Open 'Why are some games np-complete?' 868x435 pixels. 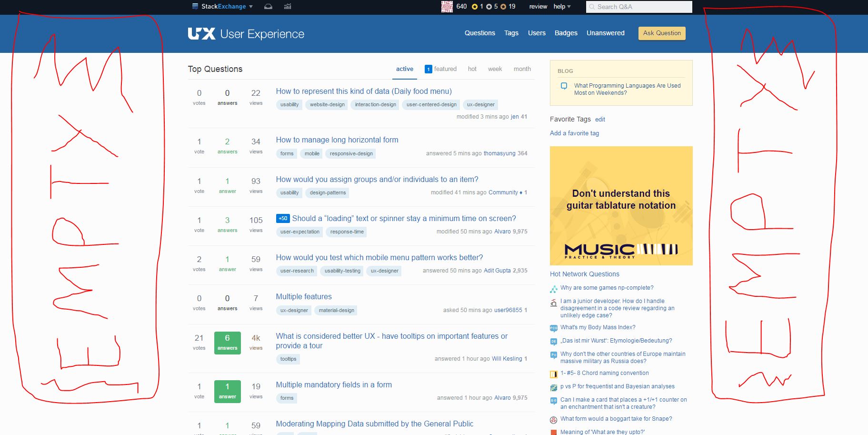pos(607,288)
